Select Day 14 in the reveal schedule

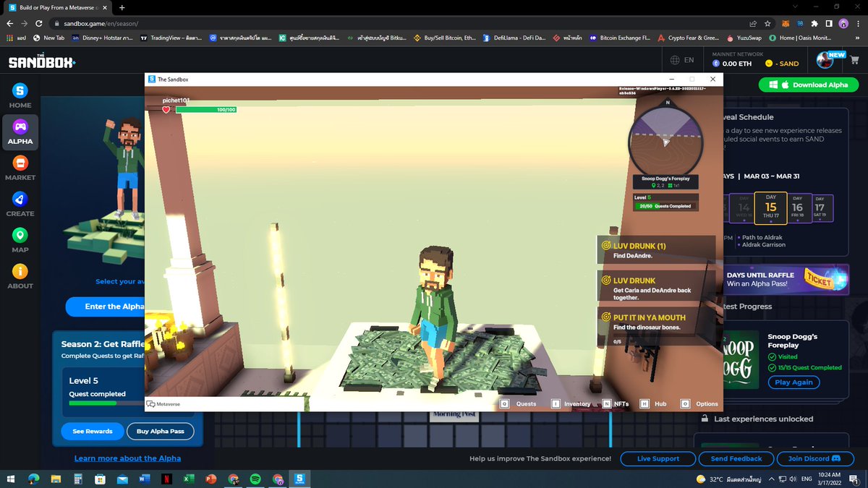pos(744,207)
